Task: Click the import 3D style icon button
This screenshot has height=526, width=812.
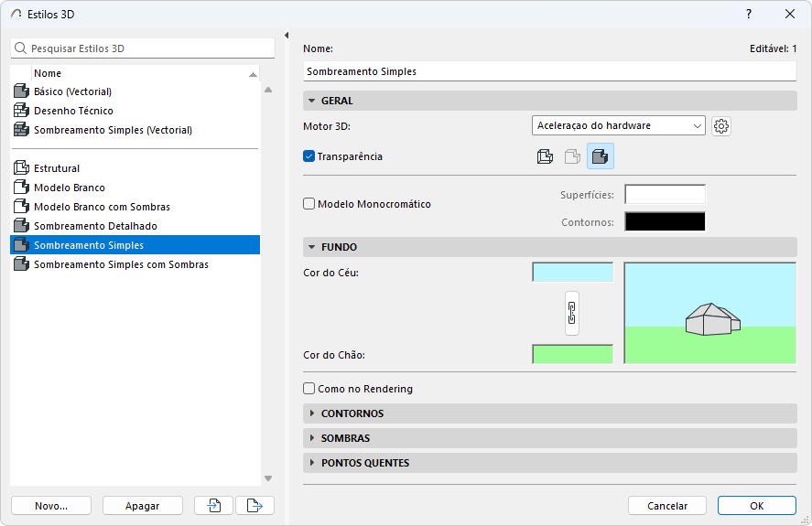Action: [x=214, y=505]
